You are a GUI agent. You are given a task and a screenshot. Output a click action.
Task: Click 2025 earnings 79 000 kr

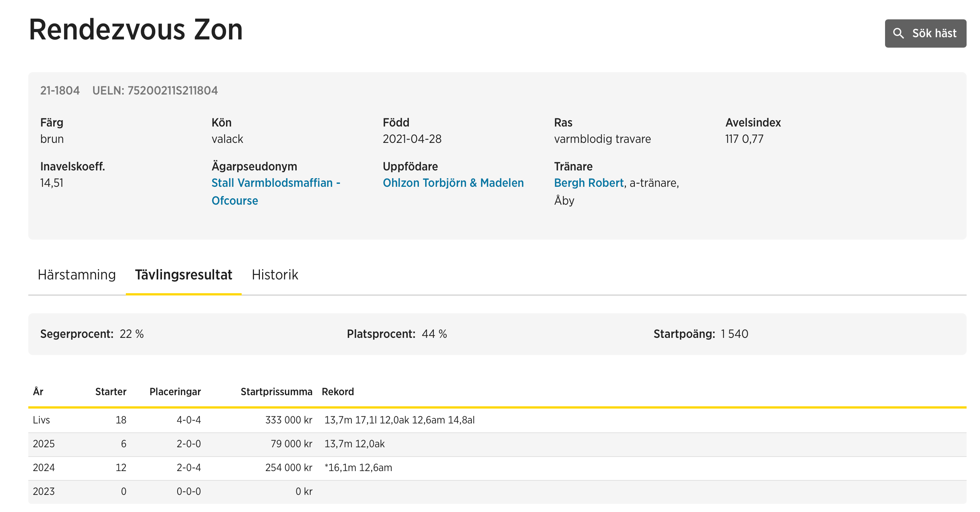292,444
